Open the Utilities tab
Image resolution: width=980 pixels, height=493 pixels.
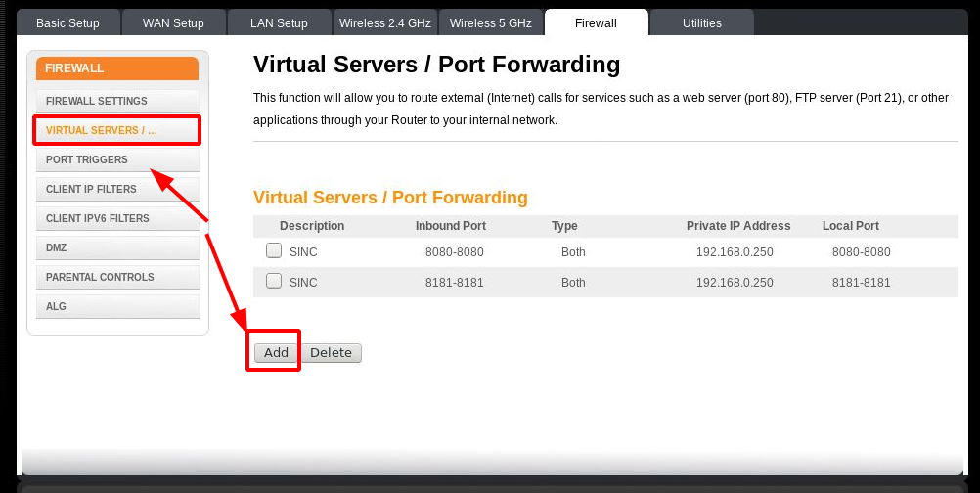click(x=702, y=23)
